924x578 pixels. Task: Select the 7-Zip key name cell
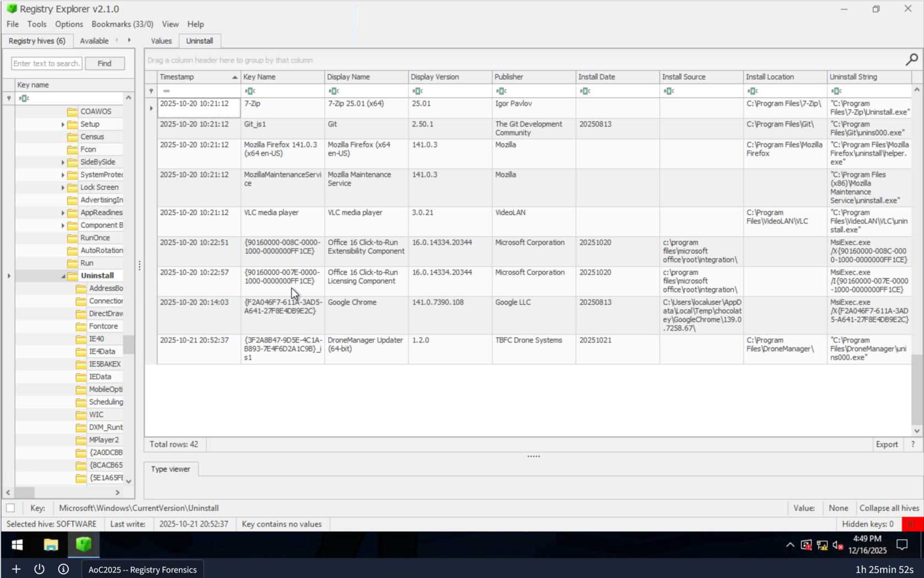click(x=282, y=108)
